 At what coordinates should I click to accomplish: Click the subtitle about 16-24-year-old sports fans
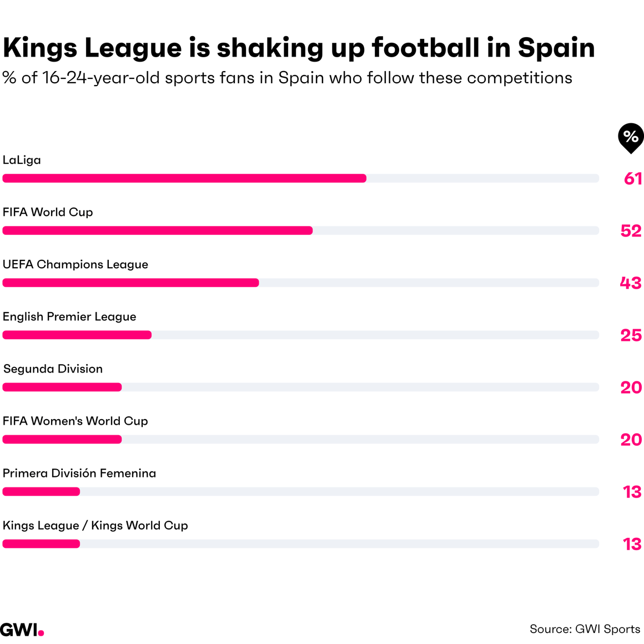coord(287,78)
